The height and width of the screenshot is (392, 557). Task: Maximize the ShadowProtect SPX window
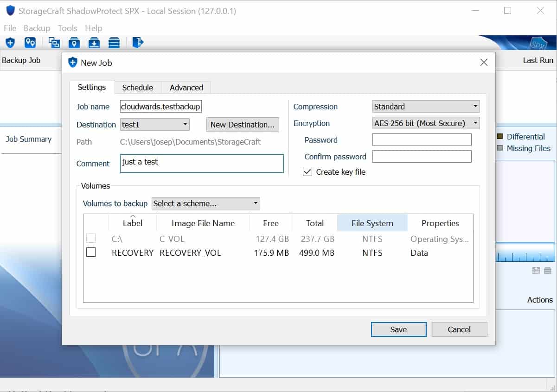507,11
